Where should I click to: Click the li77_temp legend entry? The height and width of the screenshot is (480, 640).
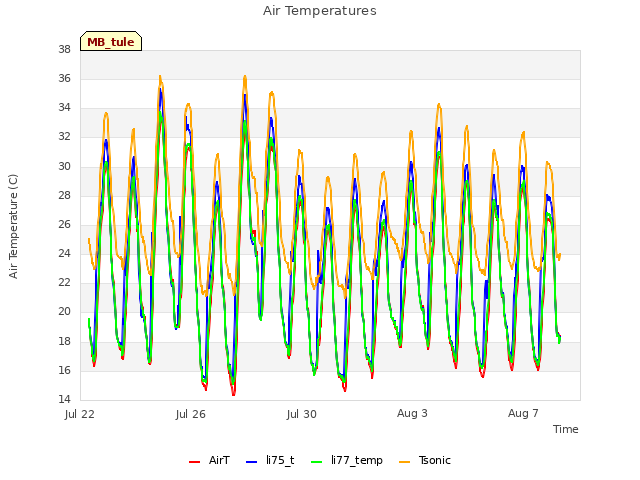tap(347, 460)
